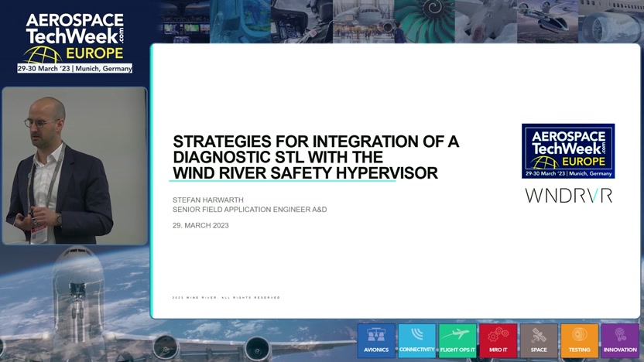The image size is (644, 362).
Task: Click the speaker video thumbnail
Action: (74, 166)
